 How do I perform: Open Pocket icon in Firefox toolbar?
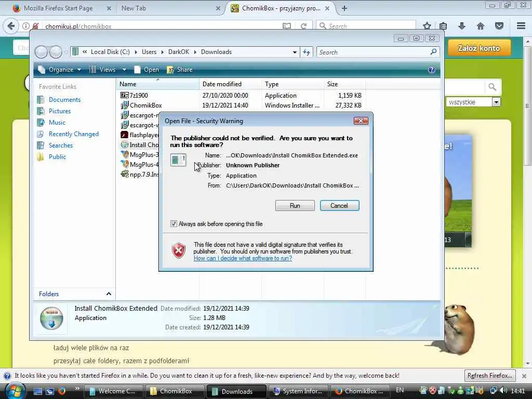[x=499, y=26]
